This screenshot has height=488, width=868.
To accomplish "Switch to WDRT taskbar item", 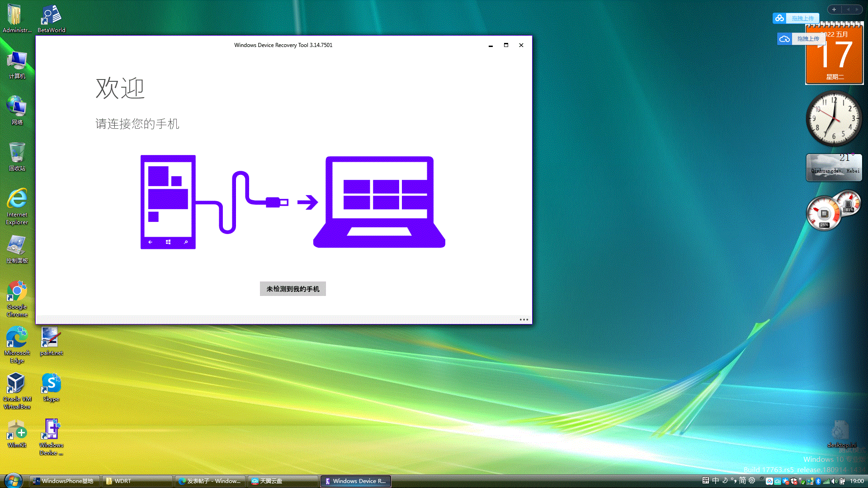I will click(137, 481).
